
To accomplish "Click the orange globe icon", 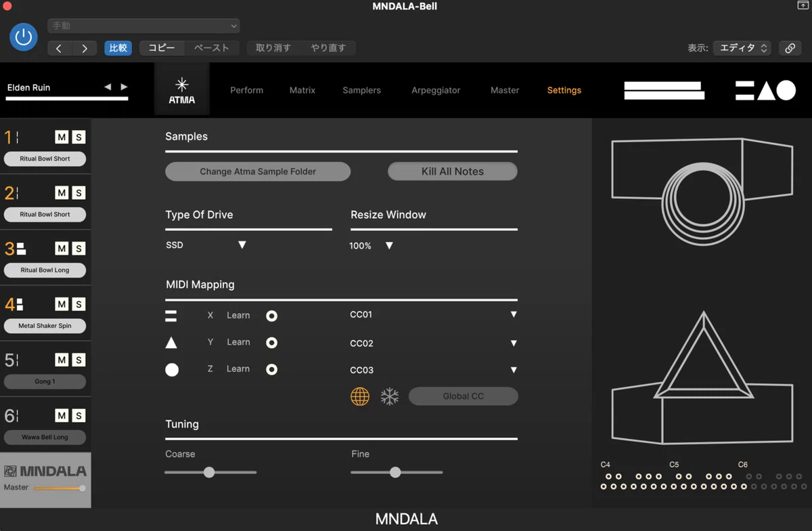I will 360,397.
